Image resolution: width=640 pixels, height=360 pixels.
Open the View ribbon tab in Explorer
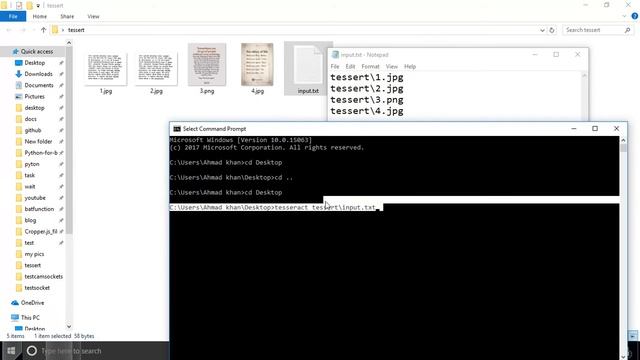click(x=93, y=16)
